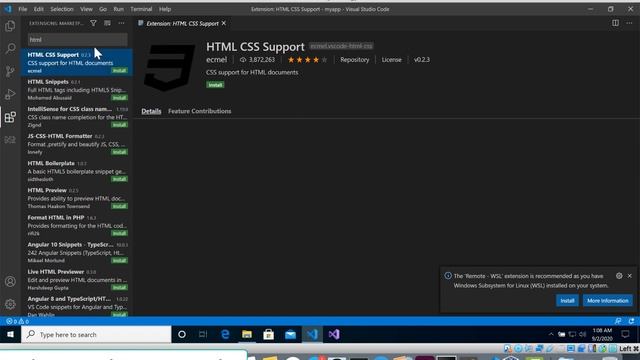Viewport: 640px width, 360px height.
Task: Open the Run menu
Action: (118, 9)
